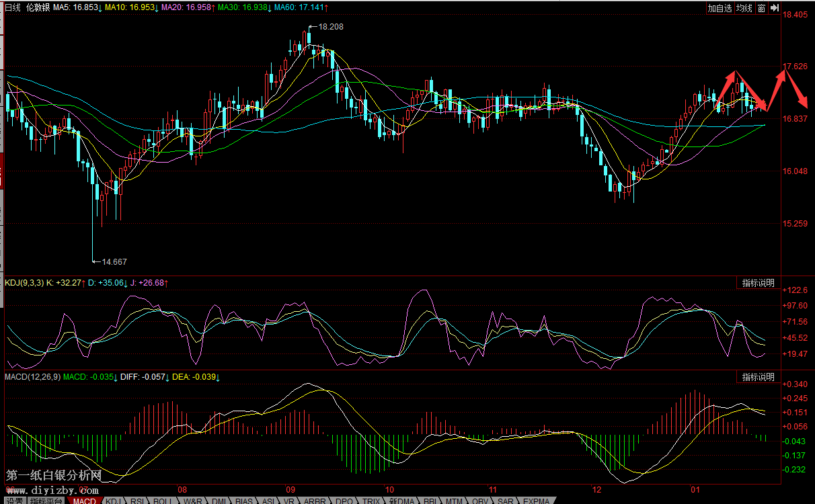This screenshot has width=815, height=504.
Task: Select the MACD indicator tab
Action: tap(85, 501)
